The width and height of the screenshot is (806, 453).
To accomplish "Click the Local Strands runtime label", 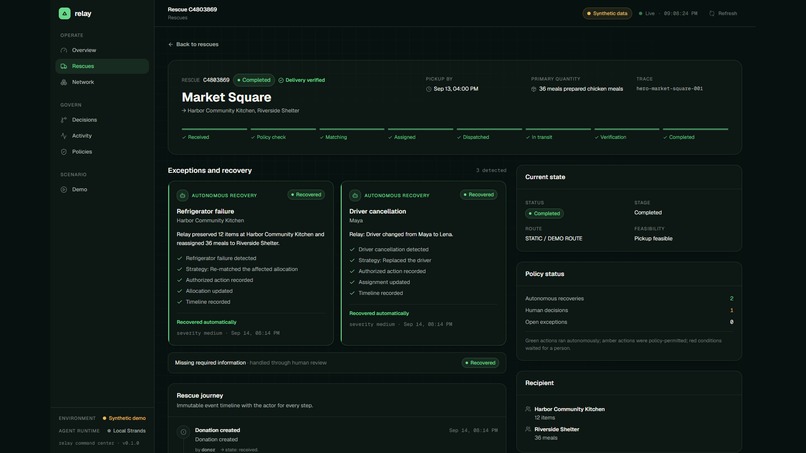I will point(126,431).
